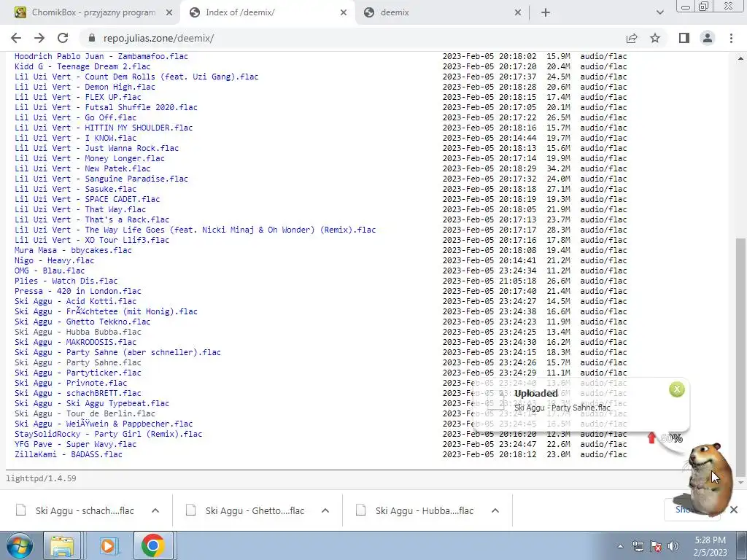
Task: Open the Action Center flag tray icon
Action: point(656,546)
